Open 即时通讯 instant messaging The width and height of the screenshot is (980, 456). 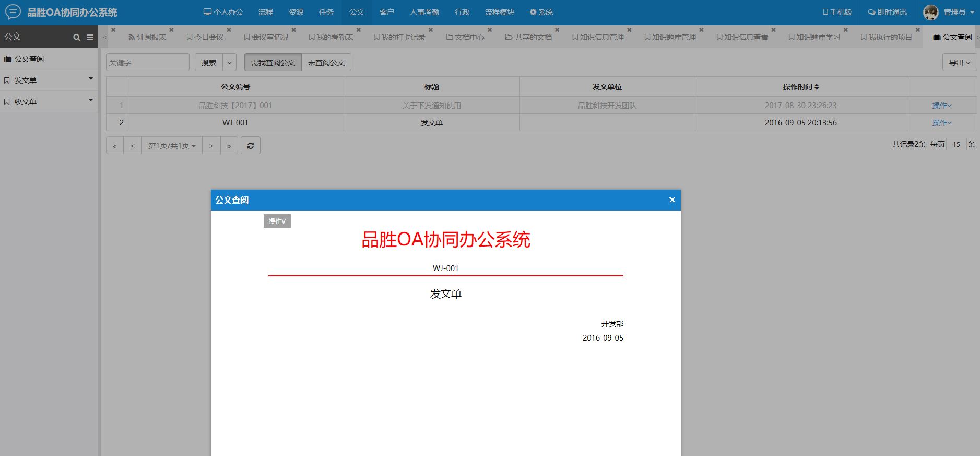point(888,12)
